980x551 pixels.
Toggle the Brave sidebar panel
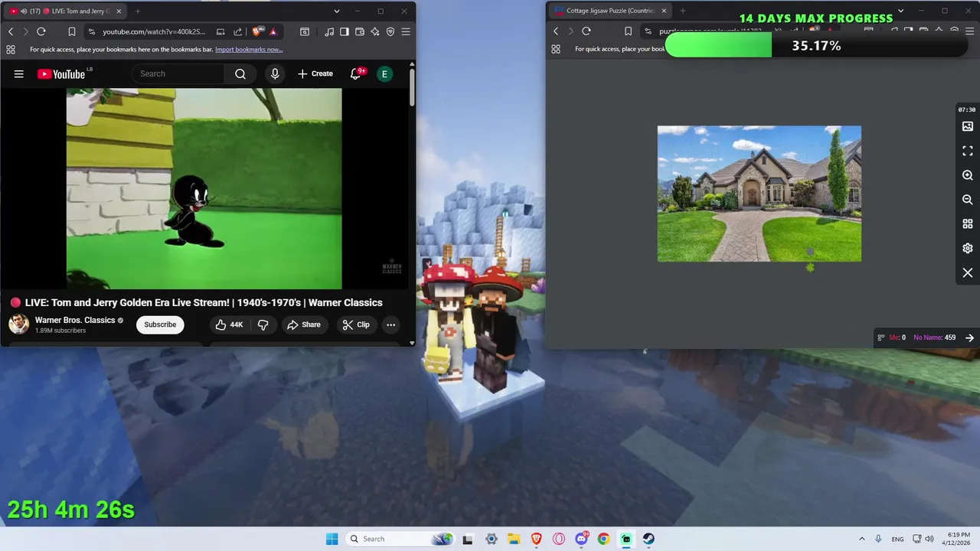[345, 31]
